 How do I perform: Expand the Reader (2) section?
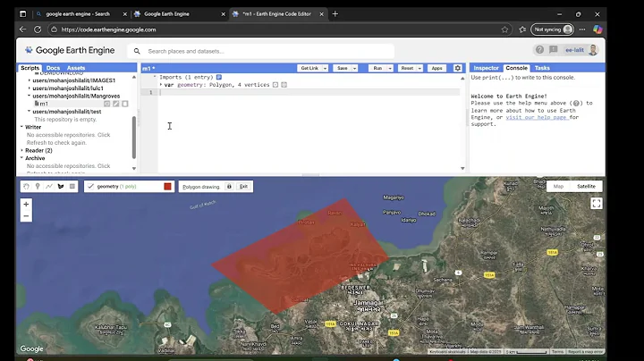pyautogui.click(x=21, y=150)
